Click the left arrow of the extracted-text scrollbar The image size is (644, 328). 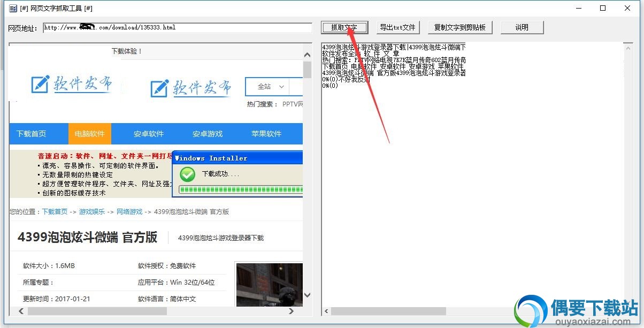(326, 311)
